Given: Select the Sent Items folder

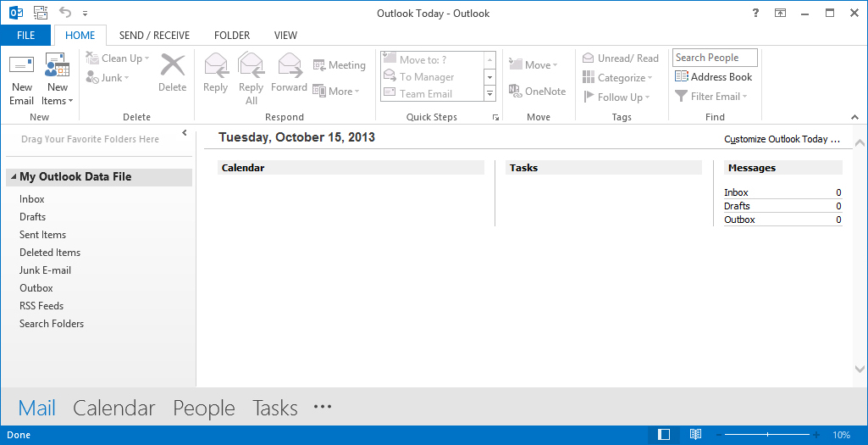Looking at the screenshot, I should tap(42, 235).
